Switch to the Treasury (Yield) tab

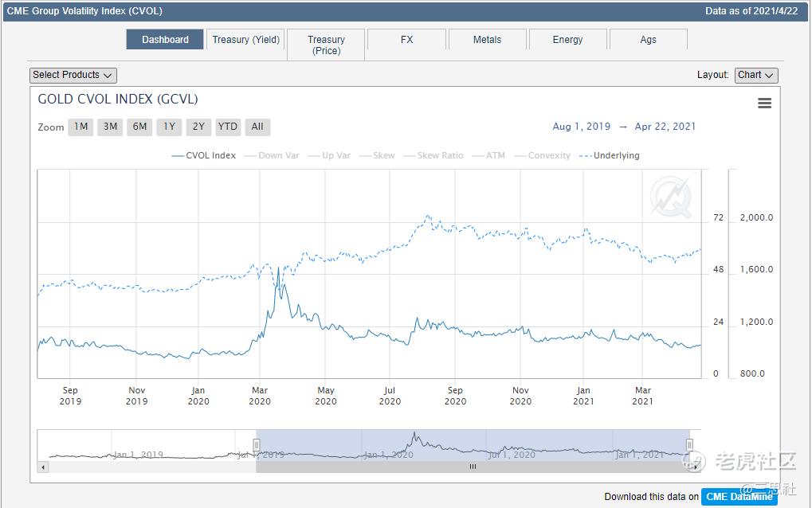coord(246,39)
